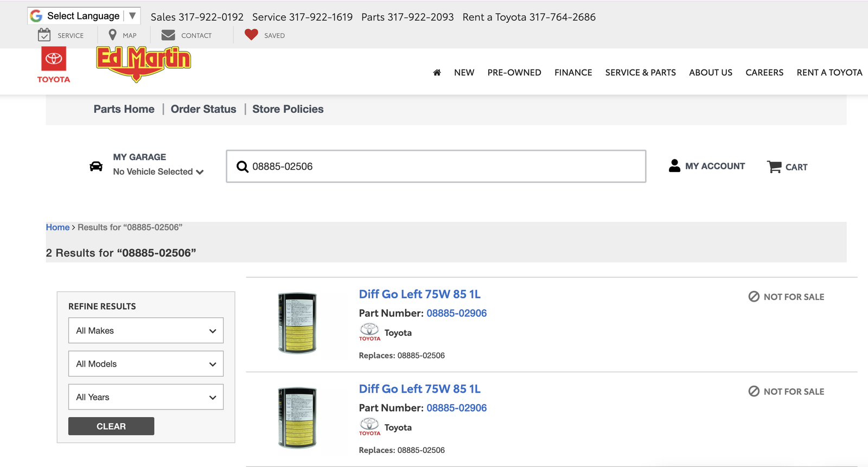Viewport: 868px width, 467px height.
Task: Click the CLEAR filters button
Action: point(111,426)
